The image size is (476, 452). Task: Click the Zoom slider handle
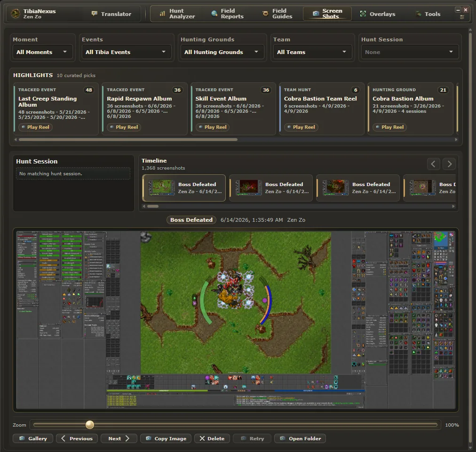click(89, 425)
